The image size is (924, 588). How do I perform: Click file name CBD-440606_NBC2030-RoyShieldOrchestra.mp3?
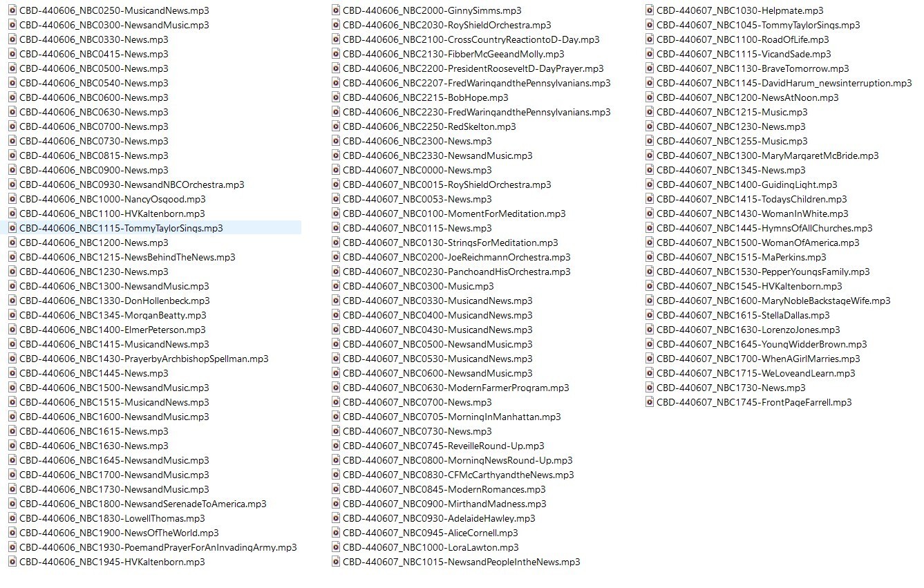[447, 25]
